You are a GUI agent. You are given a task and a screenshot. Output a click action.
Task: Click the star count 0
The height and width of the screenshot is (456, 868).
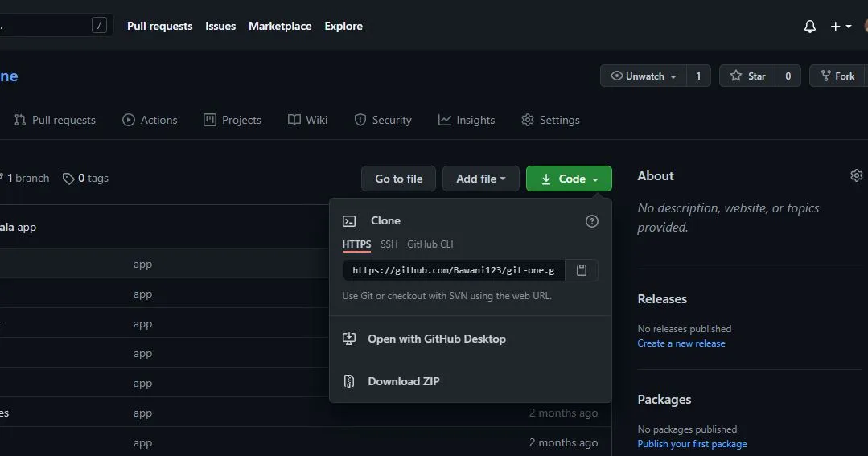788,76
